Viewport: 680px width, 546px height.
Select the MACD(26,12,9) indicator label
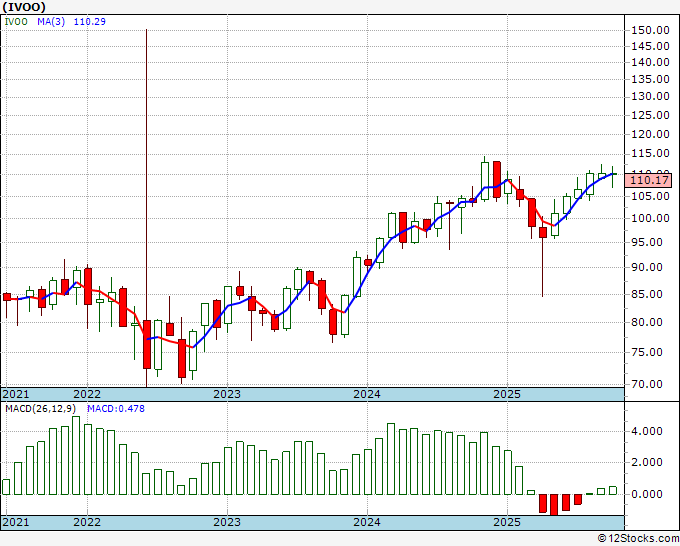click(x=41, y=409)
